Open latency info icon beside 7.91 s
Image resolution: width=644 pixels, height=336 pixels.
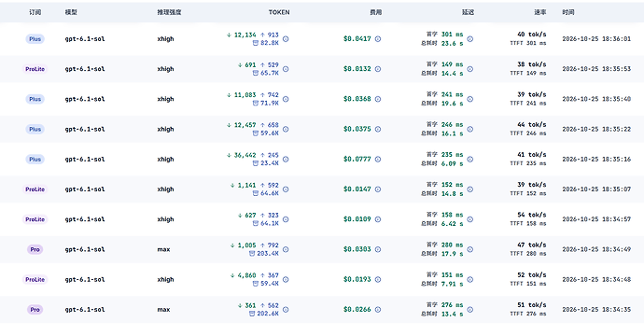[x=470, y=280]
